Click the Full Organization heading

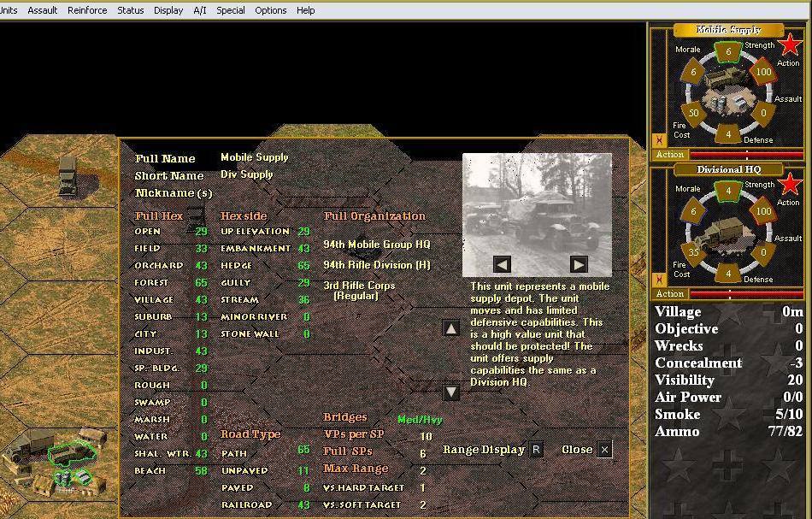374,216
